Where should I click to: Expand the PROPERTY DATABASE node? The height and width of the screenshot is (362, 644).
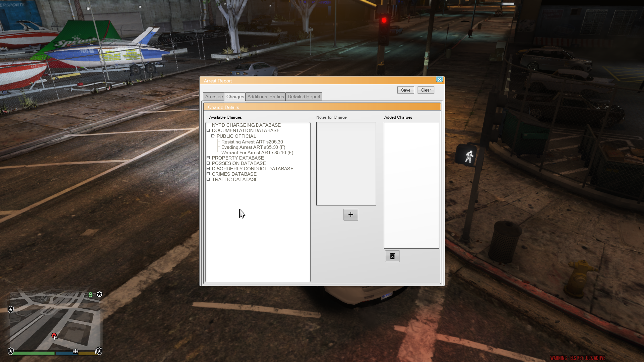pyautogui.click(x=208, y=158)
